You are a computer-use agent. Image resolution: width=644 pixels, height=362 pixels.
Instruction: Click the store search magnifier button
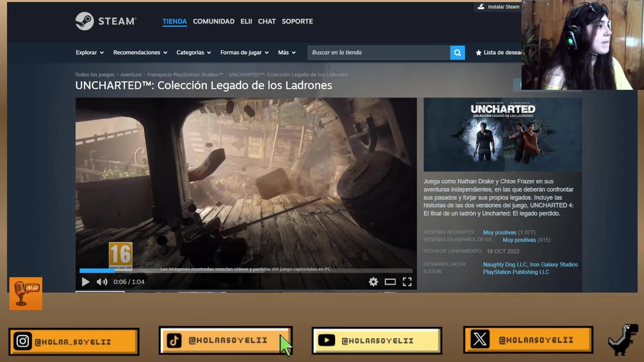[x=457, y=52]
